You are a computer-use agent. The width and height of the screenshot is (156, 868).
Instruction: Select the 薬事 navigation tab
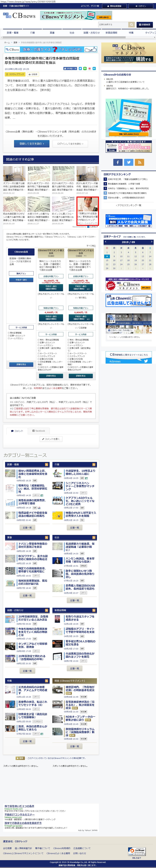[52, 33]
